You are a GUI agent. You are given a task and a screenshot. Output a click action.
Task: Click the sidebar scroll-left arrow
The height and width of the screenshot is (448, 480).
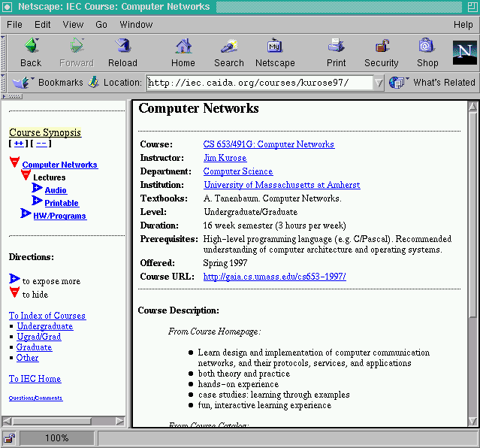coord(7,422)
